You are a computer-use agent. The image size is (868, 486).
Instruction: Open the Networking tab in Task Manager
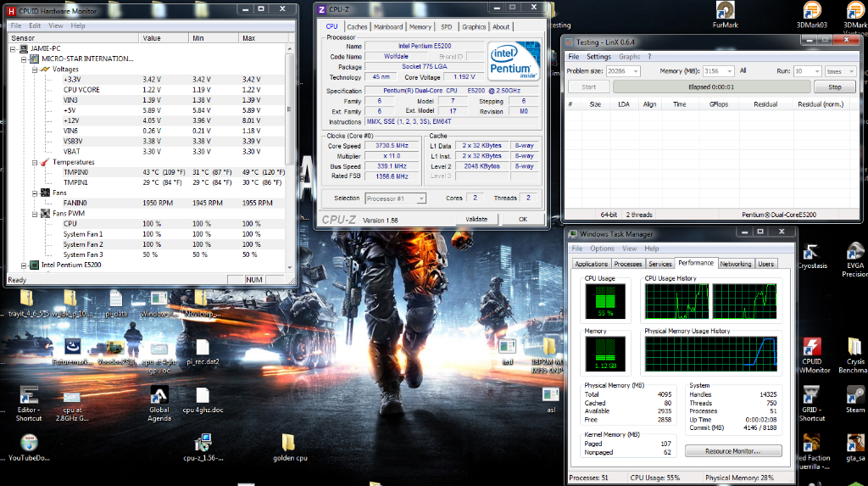(x=736, y=265)
